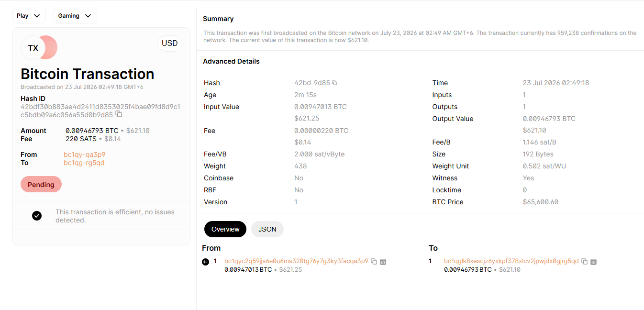Screen dimensions: 644x310
Task: Open full To address bc1qglk8xes link
Action: pos(511,261)
